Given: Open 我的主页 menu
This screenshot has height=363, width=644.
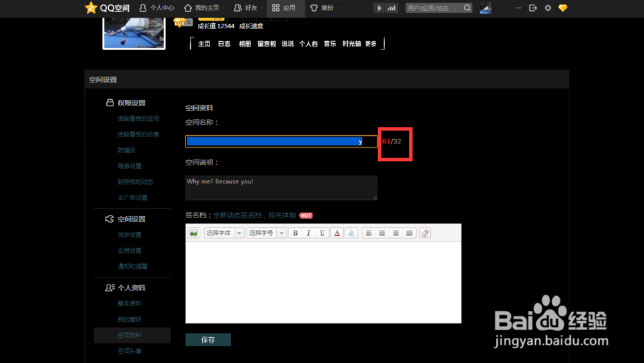Looking at the screenshot, I should pos(204,8).
